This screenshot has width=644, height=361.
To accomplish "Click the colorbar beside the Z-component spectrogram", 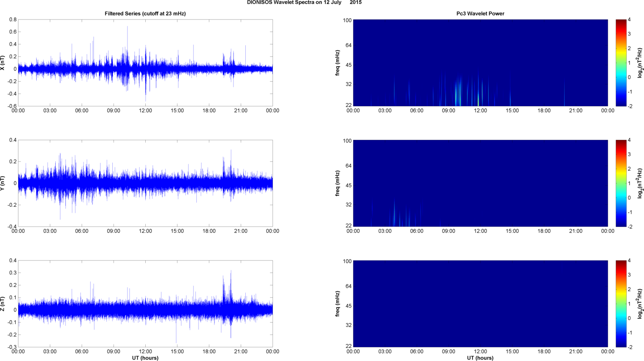I will click(621, 304).
